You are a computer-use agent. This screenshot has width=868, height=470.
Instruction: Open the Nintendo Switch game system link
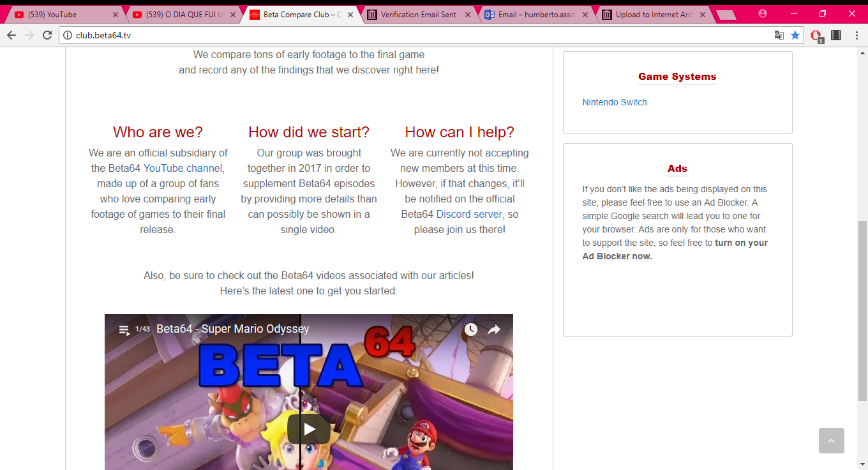pyautogui.click(x=615, y=102)
